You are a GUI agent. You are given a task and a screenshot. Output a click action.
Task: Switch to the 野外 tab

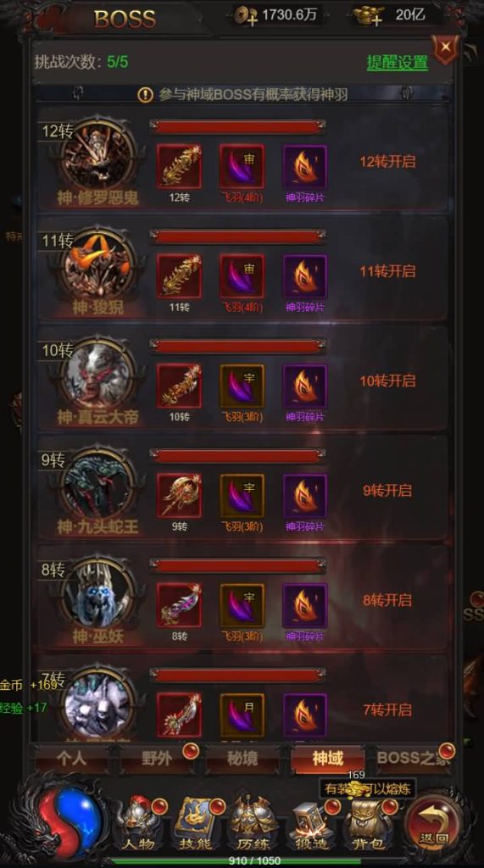coord(157,759)
